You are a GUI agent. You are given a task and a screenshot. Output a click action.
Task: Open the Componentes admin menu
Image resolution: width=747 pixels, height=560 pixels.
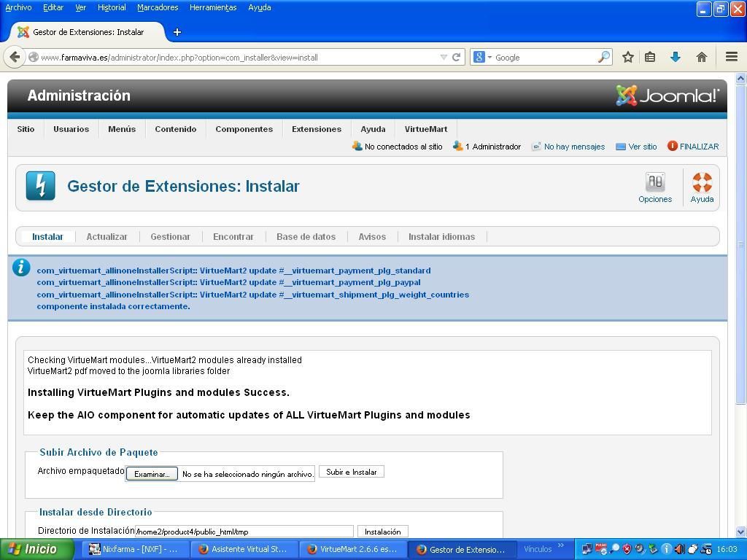(244, 129)
